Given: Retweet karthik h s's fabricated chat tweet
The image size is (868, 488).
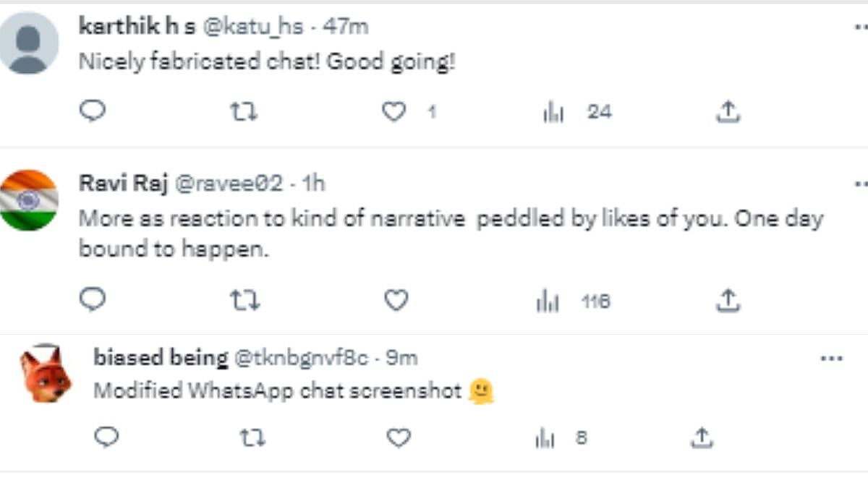Looking at the screenshot, I should 243,111.
